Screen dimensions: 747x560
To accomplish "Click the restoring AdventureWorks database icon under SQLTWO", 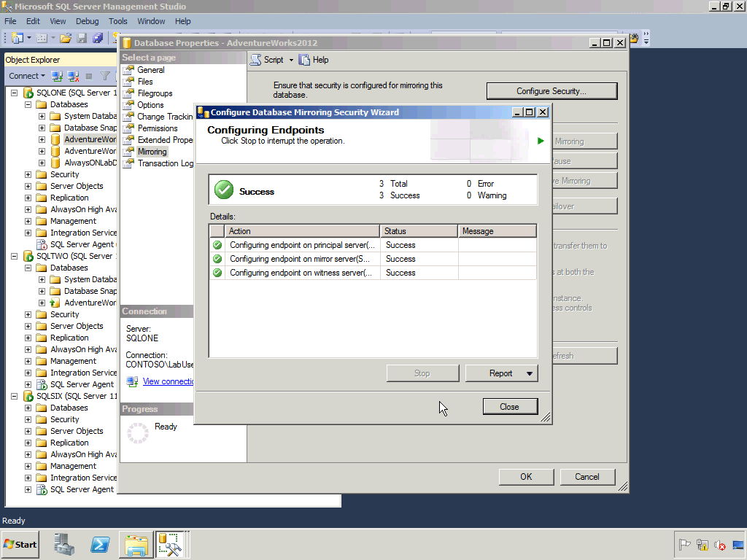I will pos(55,303).
